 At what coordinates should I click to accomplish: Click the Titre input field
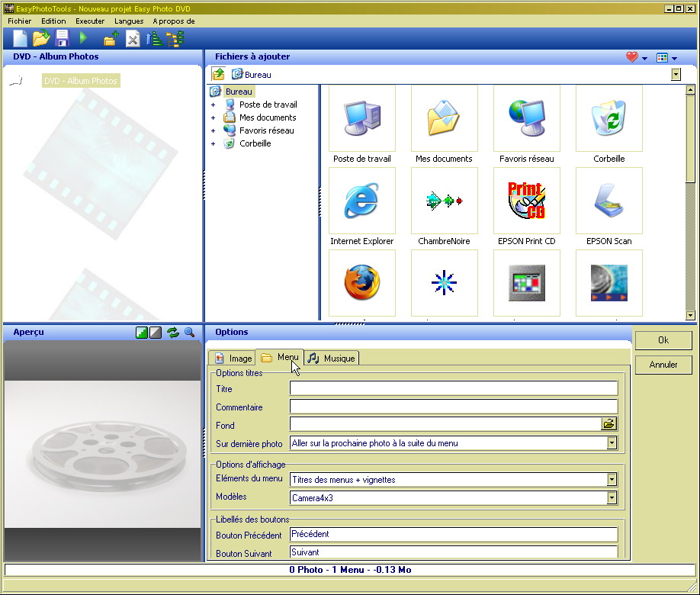453,389
